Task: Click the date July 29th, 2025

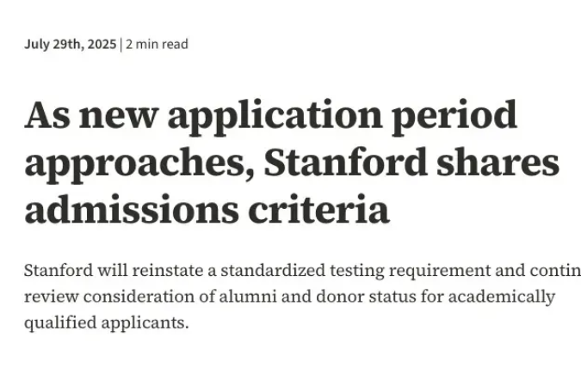Action: tap(70, 44)
